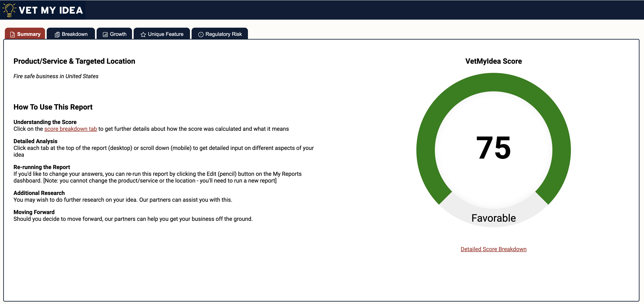Open the Growth tab
644x304 pixels.
(118, 34)
